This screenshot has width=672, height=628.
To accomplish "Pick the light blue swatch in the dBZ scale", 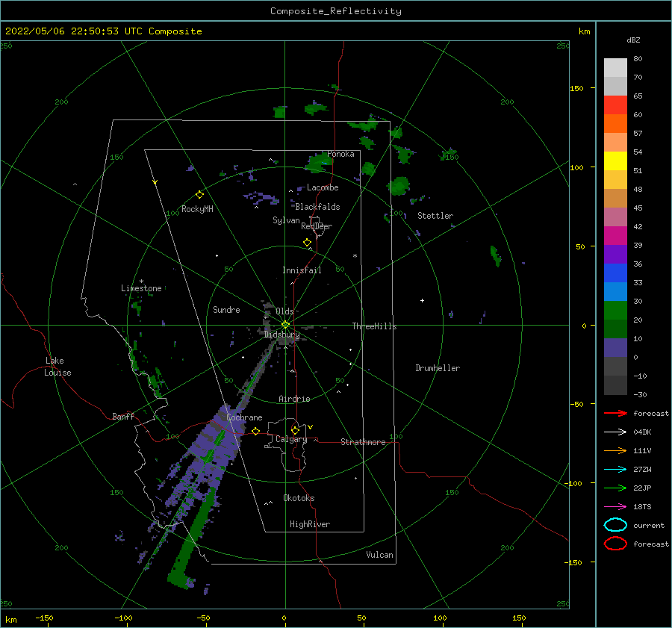I will [x=615, y=291].
